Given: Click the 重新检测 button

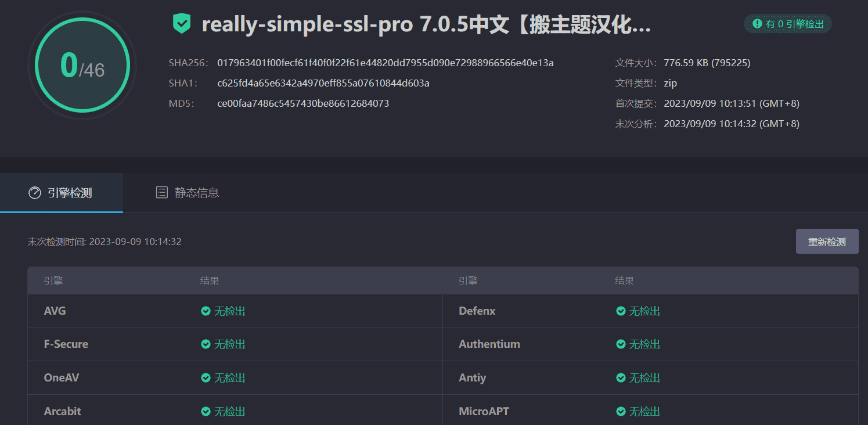Looking at the screenshot, I should click(x=827, y=242).
